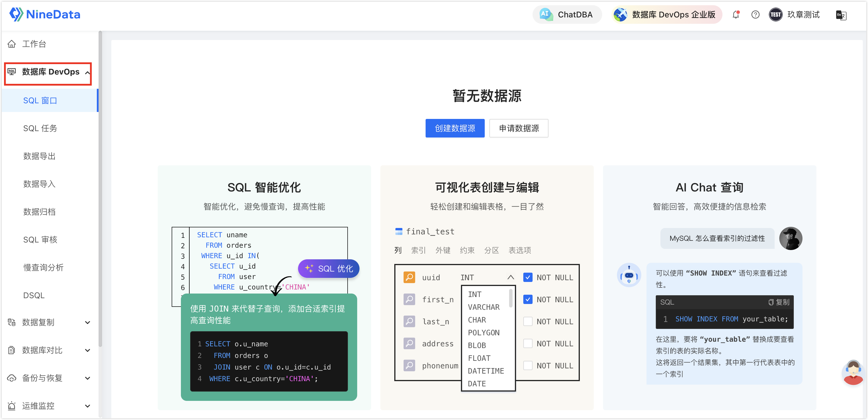Click the 数据库对比 icon

[12, 350]
